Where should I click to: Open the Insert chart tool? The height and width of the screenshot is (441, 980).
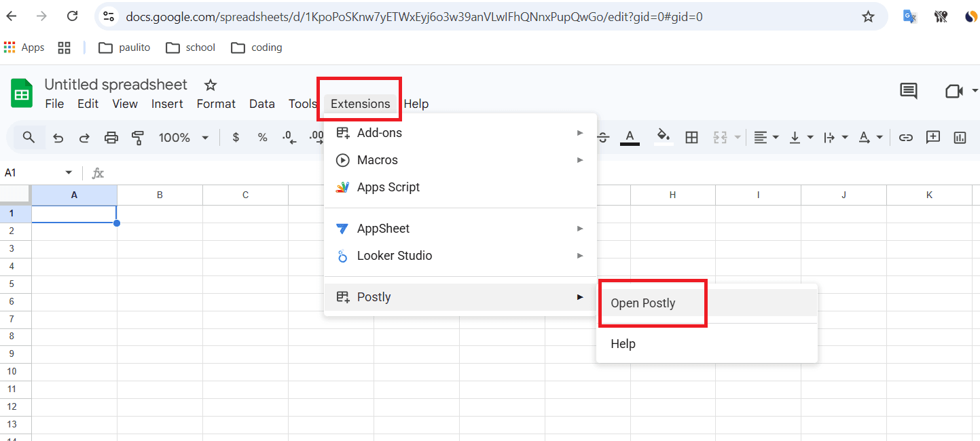coord(960,137)
